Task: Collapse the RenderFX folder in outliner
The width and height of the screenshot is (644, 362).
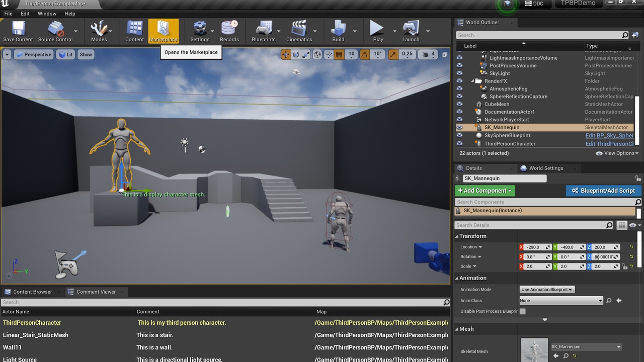Action: coord(473,81)
